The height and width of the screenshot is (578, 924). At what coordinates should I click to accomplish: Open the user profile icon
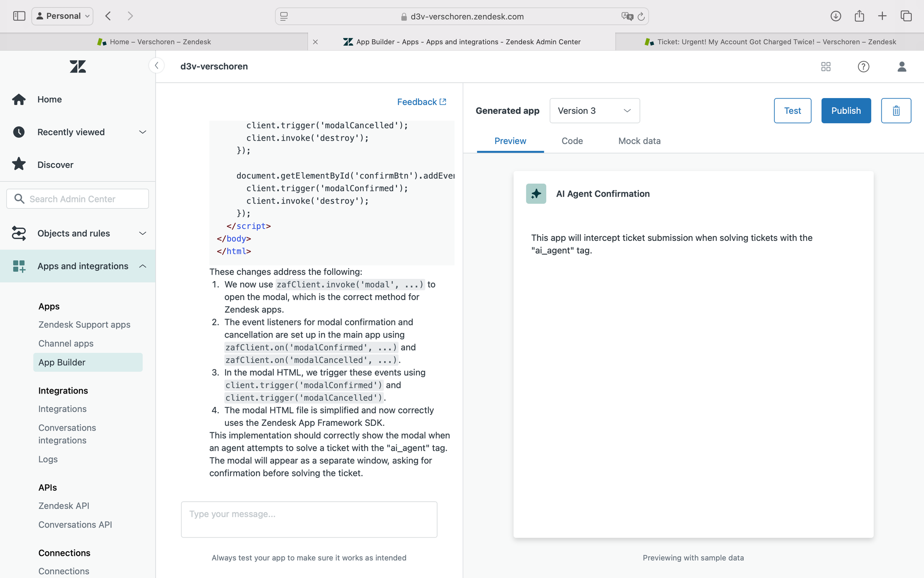point(902,67)
